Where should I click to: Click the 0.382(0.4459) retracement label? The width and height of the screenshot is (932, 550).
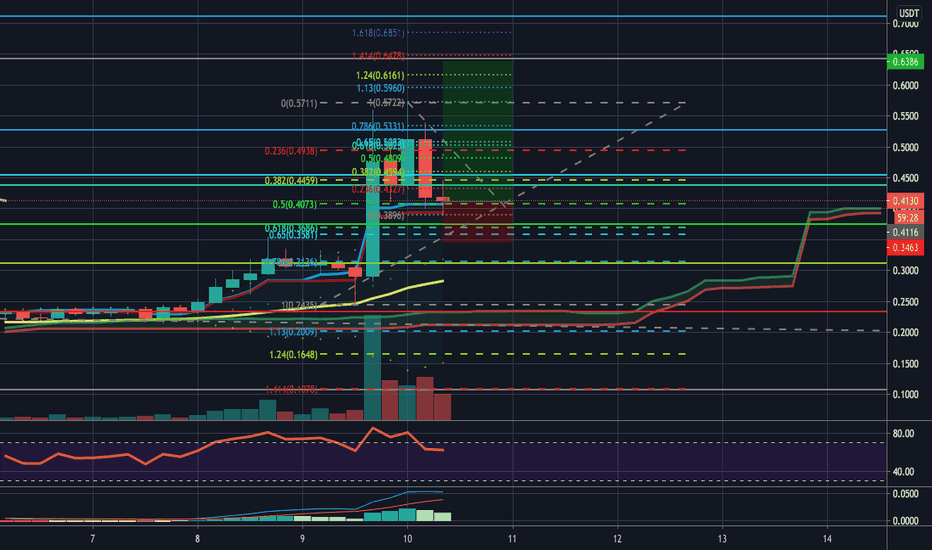291,180
